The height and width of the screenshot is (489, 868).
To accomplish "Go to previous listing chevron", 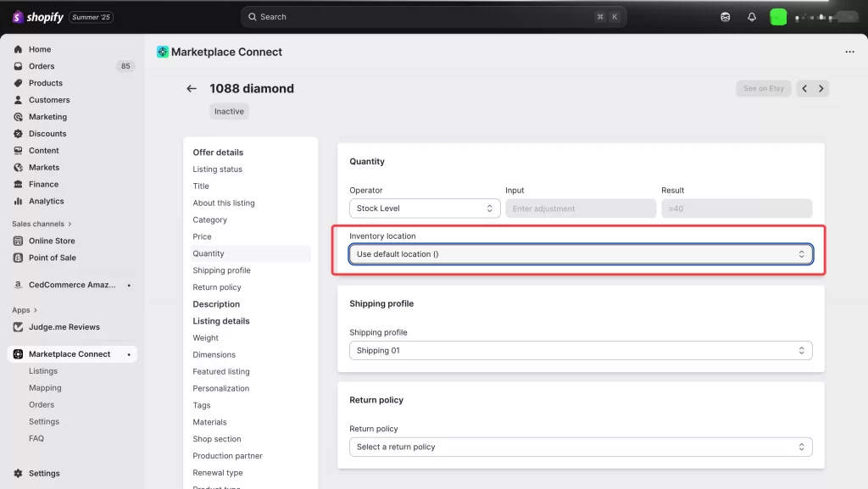I will (805, 88).
